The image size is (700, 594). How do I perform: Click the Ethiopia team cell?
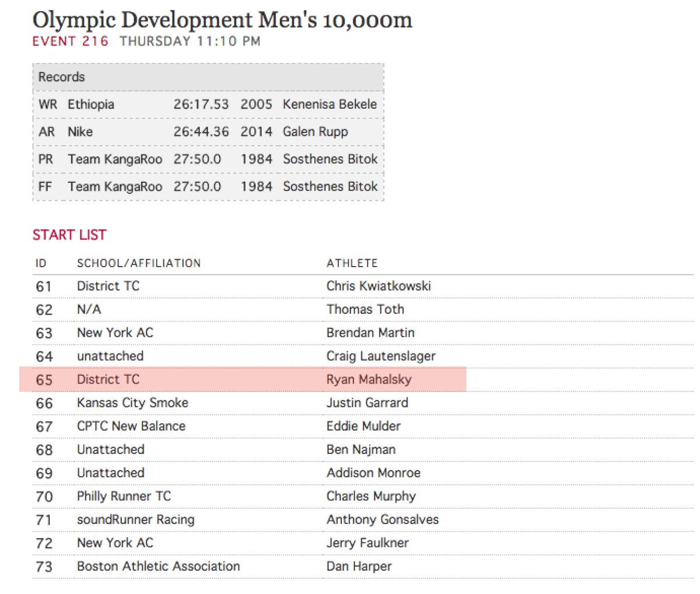[91, 104]
